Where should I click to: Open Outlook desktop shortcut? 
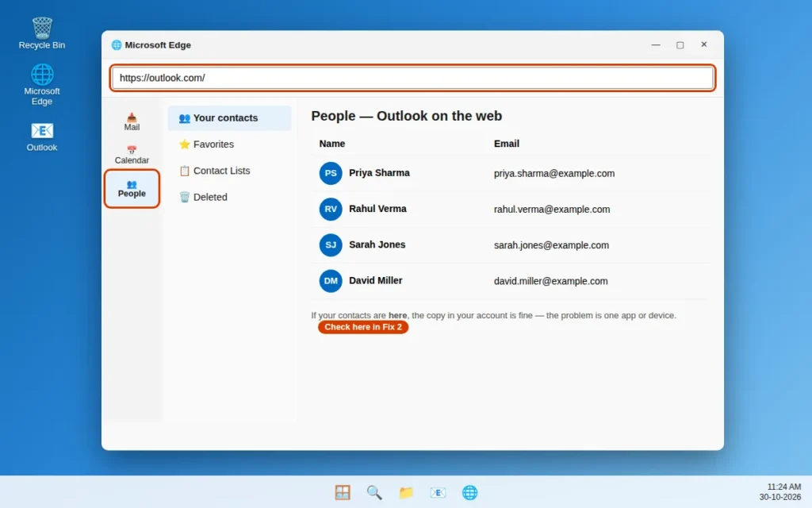(x=42, y=137)
